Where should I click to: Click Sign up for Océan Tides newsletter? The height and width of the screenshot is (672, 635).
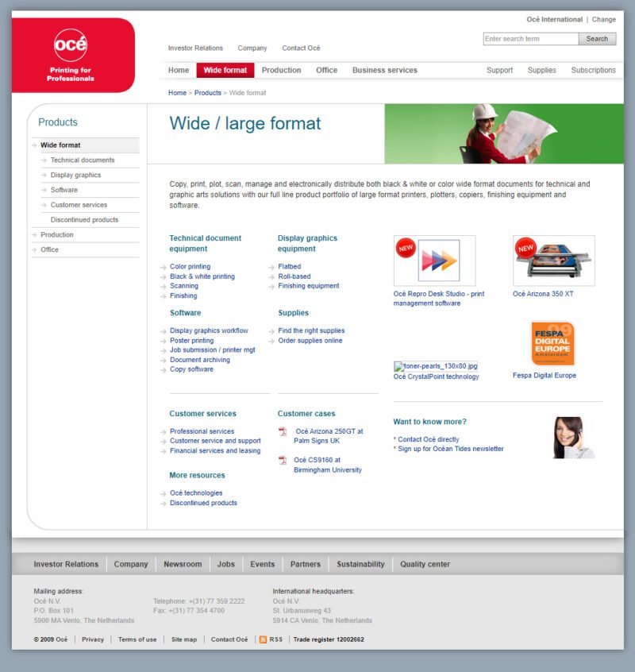[451, 449]
